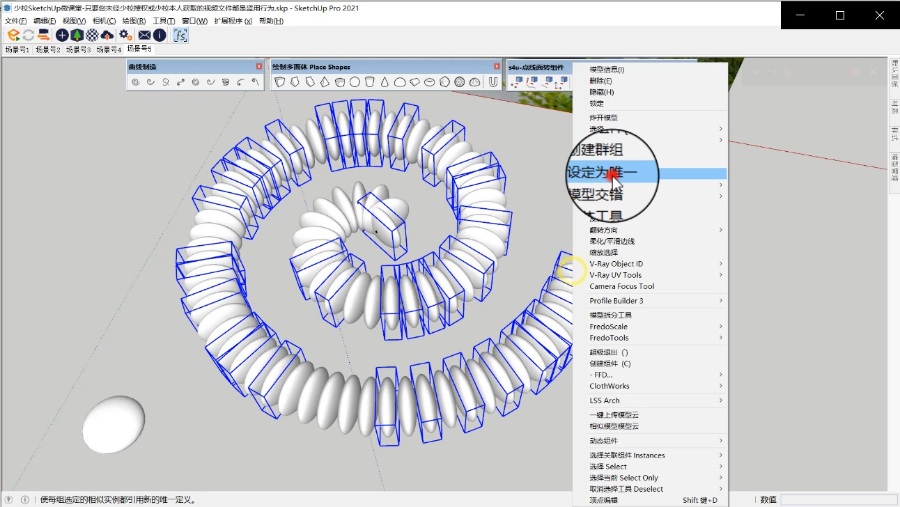The width and height of the screenshot is (900, 507).
Task: Click the fs bracket script icon
Action: point(180,36)
